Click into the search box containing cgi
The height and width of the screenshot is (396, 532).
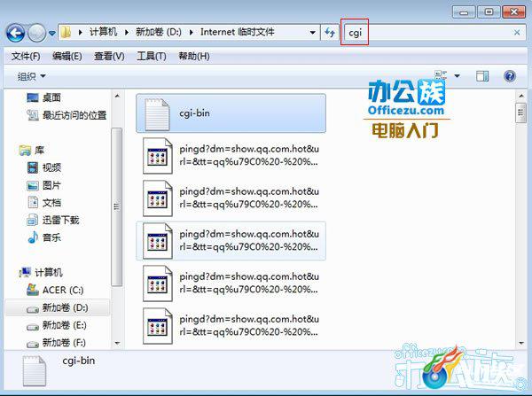(434, 33)
